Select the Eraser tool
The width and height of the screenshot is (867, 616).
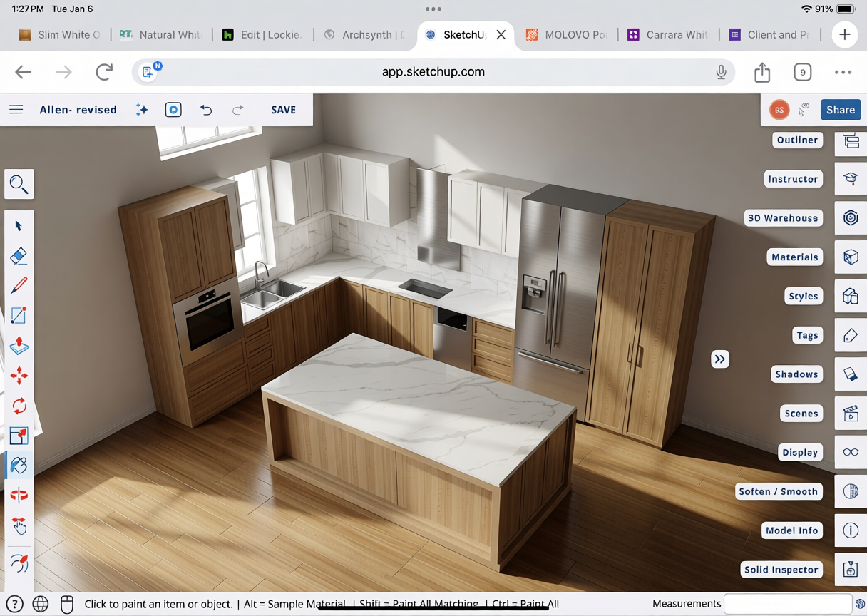(x=19, y=256)
